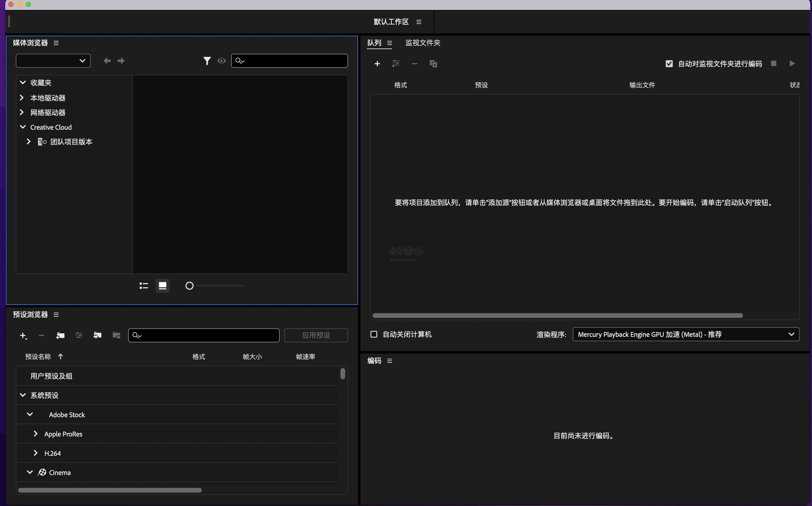Click the Add Output icon in the queue toolbar
812x506 pixels.
[396, 64]
